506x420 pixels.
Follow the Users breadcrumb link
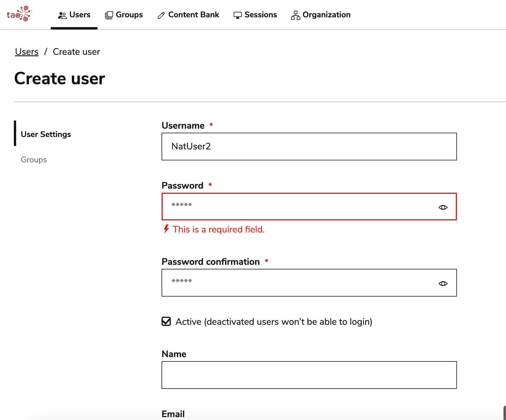point(27,52)
